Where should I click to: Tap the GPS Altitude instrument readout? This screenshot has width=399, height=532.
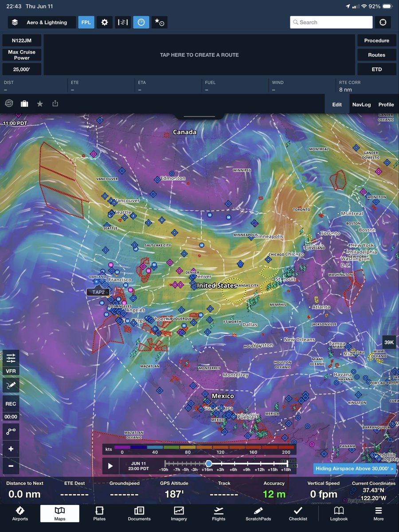point(175,489)
